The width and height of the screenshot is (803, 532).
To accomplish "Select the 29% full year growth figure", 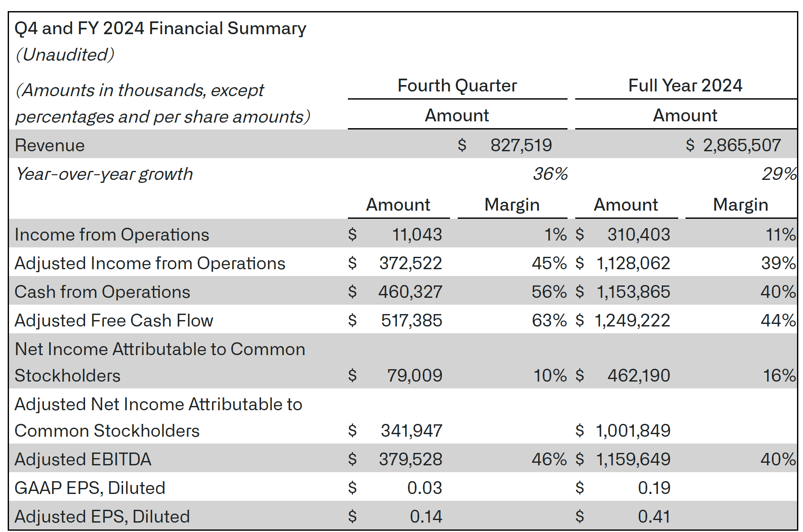I will point(779,174).
